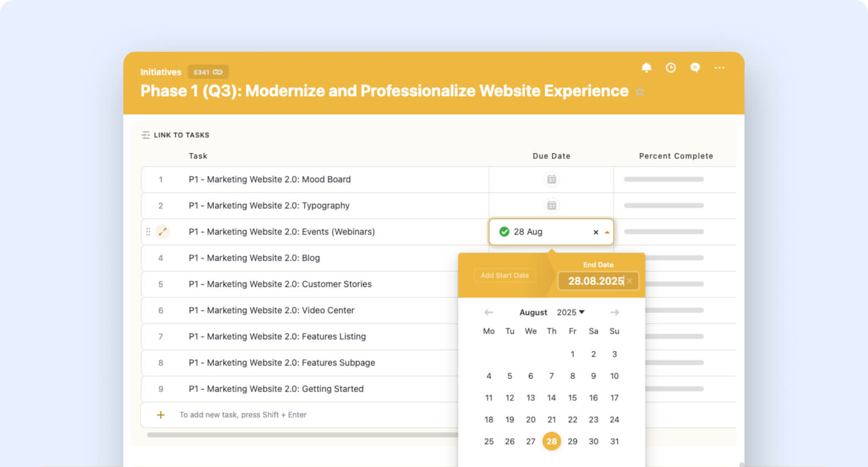This screenshot has width=868, height=467.
Task: Click the Task column header
Action: tap(198, 156)
